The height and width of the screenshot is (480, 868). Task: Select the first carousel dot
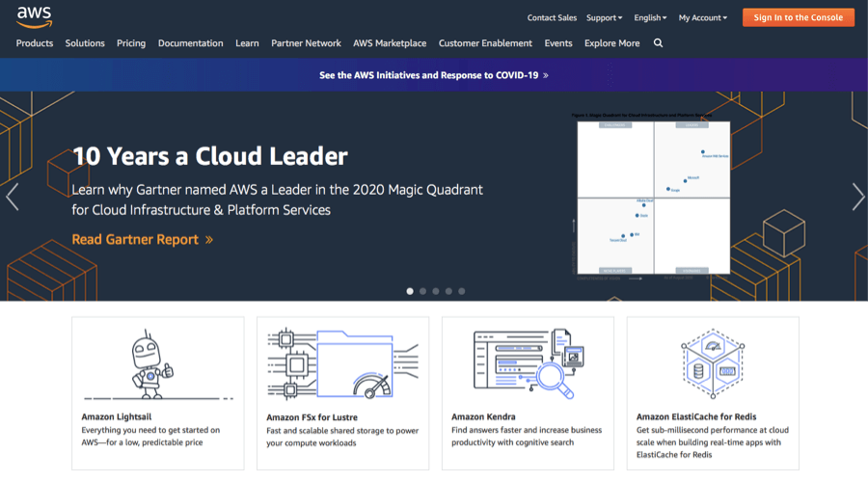pos(410,291)
